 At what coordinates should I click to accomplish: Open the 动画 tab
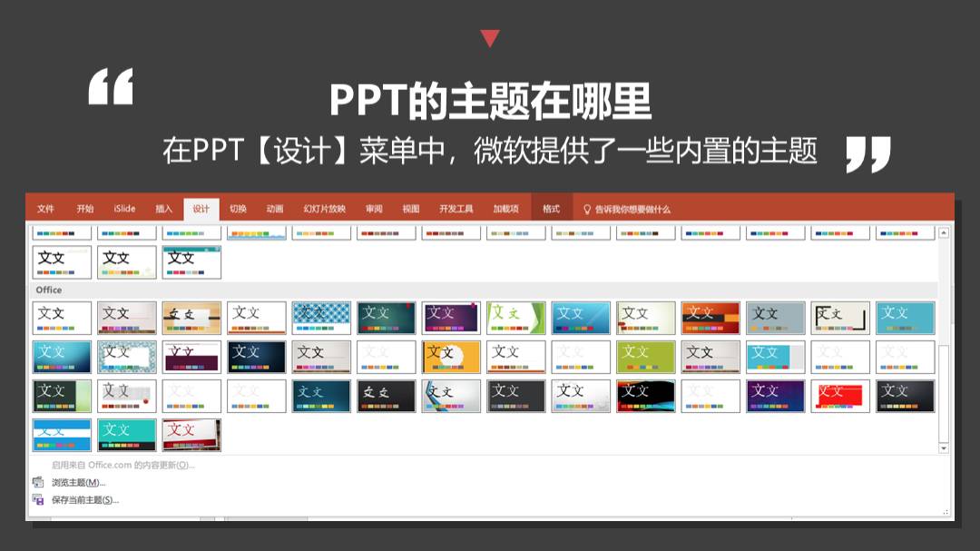(274, 209)
